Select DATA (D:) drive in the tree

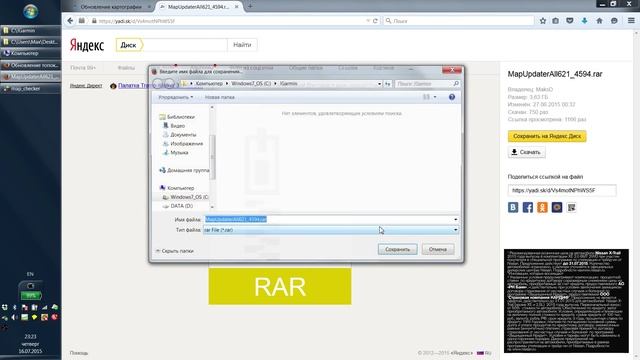[178, 206]
